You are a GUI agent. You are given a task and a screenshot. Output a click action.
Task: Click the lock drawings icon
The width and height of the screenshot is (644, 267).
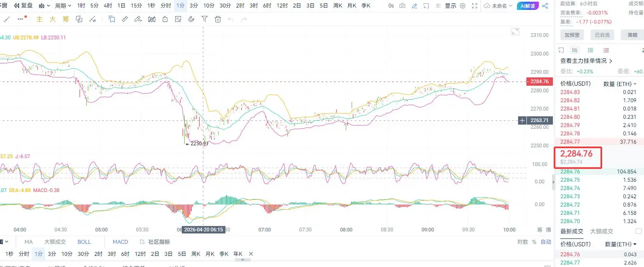click(x=165, y=19)
